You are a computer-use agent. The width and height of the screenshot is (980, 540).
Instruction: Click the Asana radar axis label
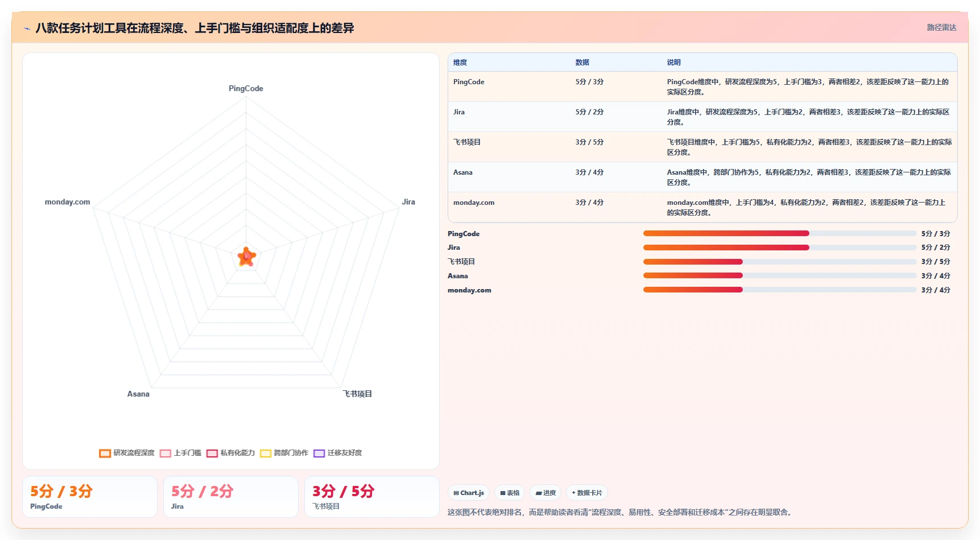(x=138, y=394)
